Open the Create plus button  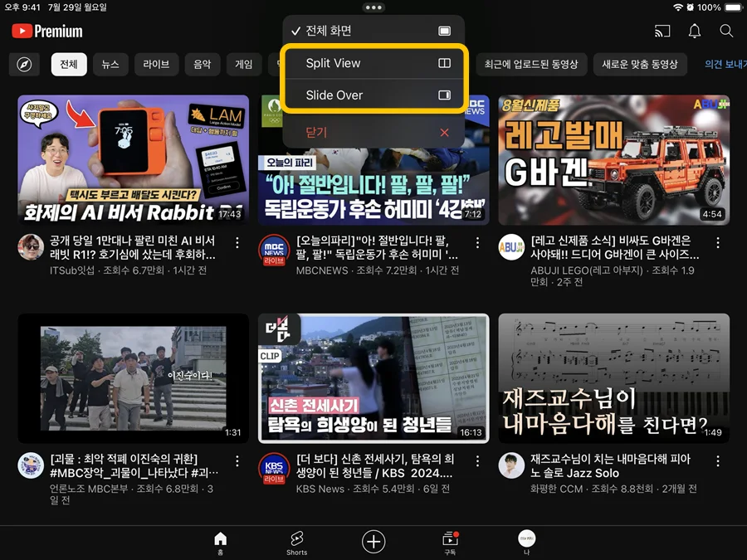point(373,541)
